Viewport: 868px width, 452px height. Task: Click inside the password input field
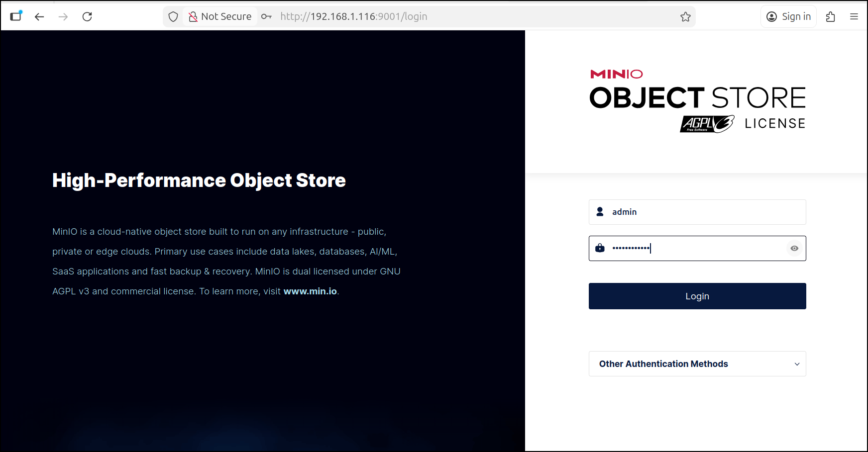click(697, 249)
